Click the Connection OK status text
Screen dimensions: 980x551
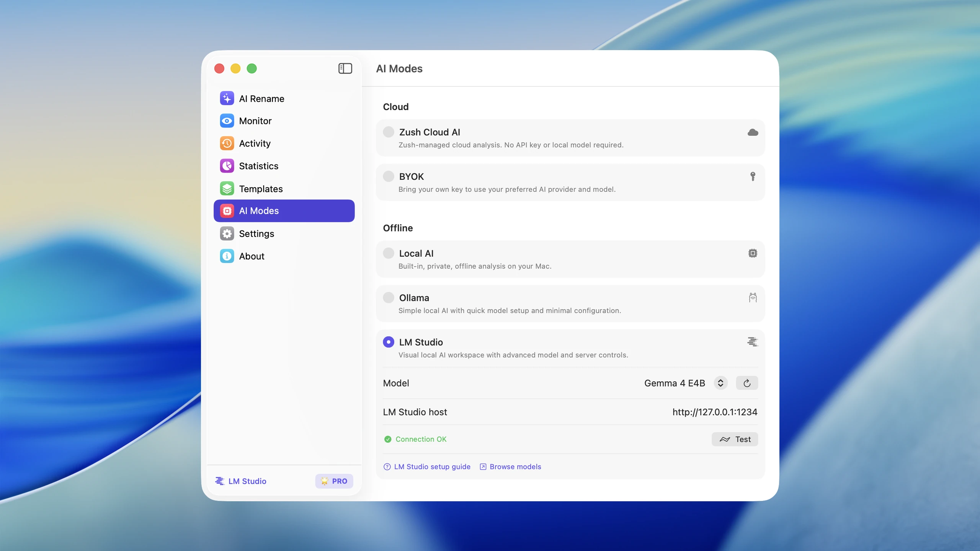(x=421, y=439)
